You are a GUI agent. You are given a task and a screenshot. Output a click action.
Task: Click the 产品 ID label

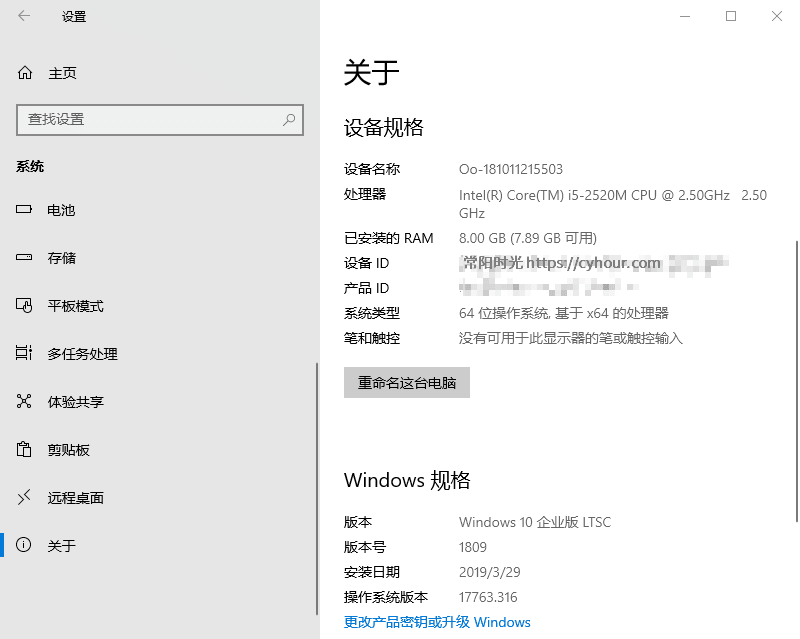coord(366,288)
